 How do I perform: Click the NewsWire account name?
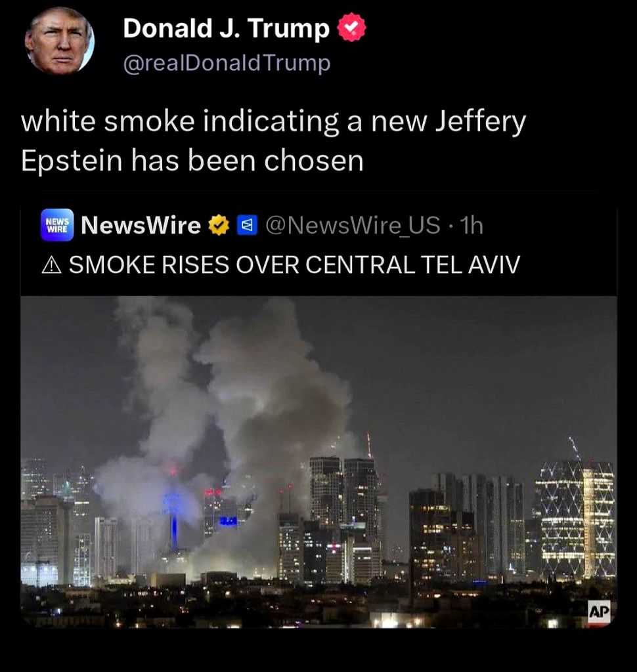pos(141,226)
